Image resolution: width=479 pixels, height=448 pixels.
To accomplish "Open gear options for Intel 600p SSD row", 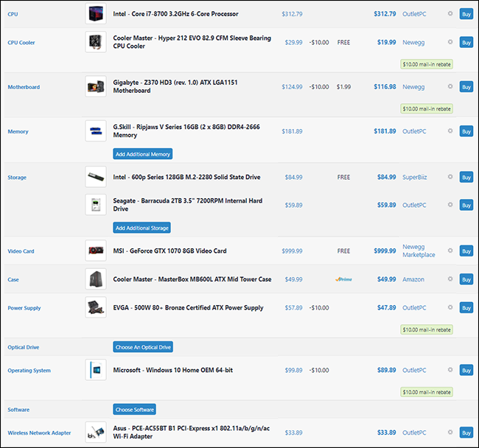I will click(x=450, y=177).
